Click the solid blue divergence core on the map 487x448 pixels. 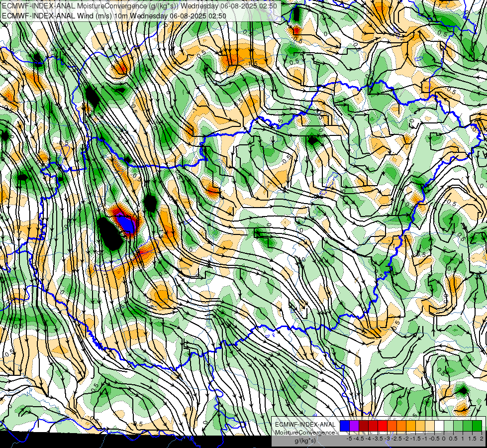(126, 224)
